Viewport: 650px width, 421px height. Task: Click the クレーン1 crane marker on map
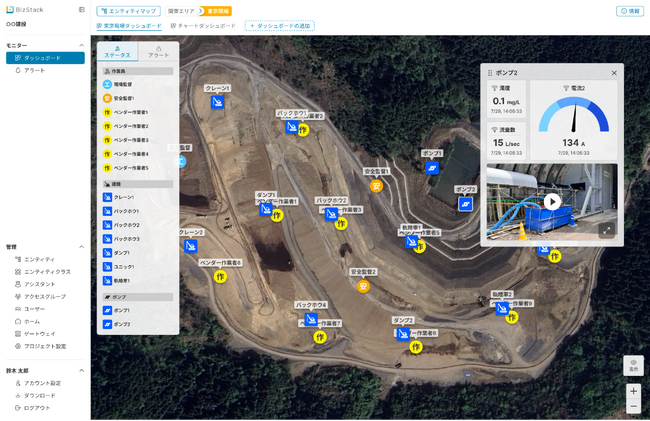coord(217,100)
